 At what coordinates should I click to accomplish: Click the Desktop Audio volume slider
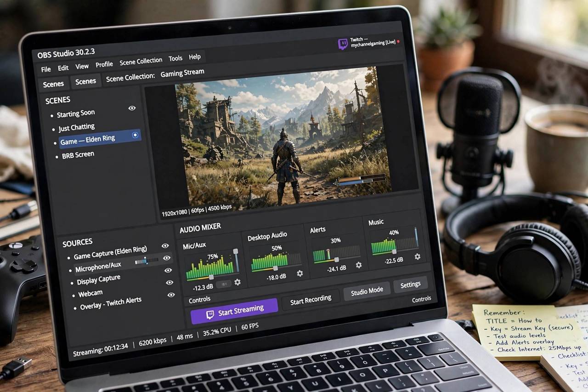point(276,268)
